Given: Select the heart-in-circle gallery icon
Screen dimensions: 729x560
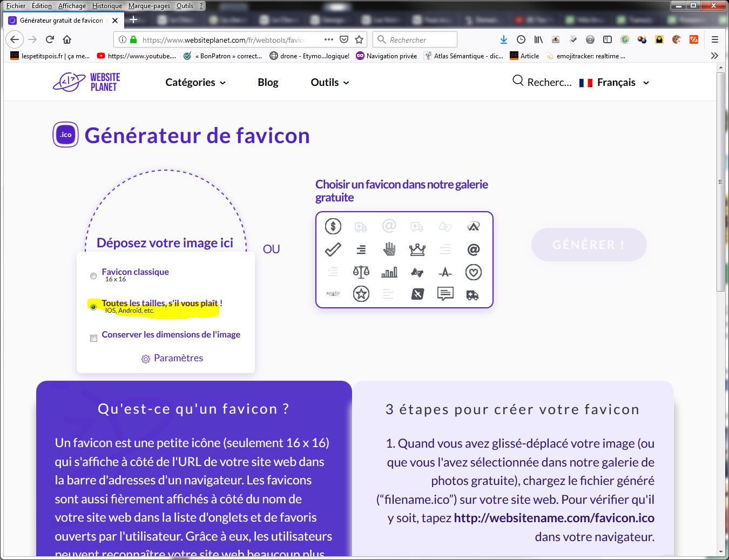Looking at the screenshot, I should click(x=473, y=272).
